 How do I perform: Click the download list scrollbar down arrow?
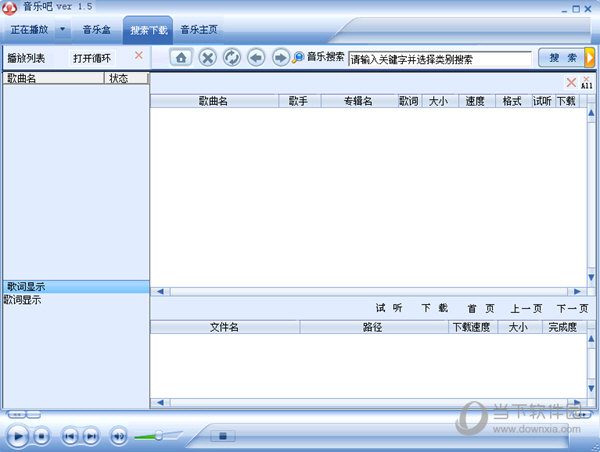(591, 389)
